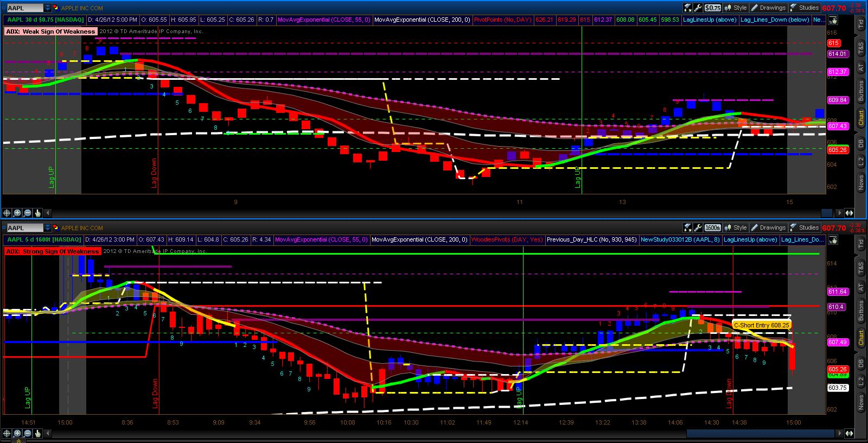Open AT side tab of upper chart
The height and width of the screenshot is (443, 868).
[860, 68]
